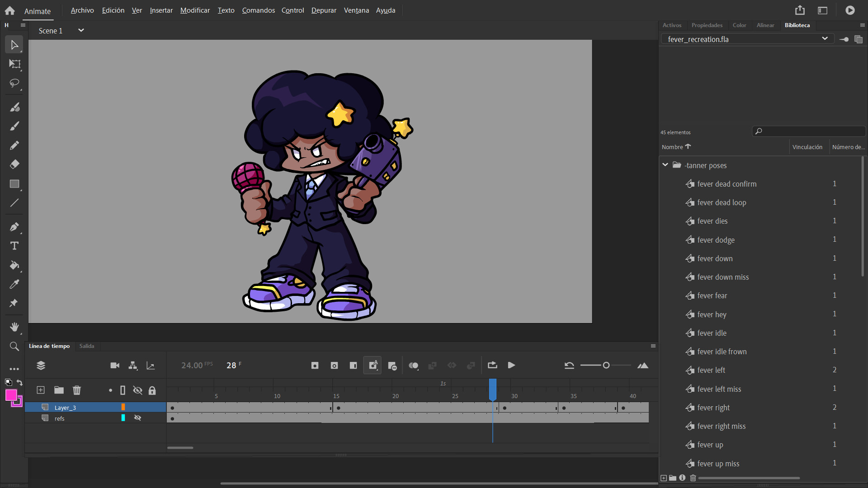The width and height of the screenshot is (868, 488).
Task: Delete the selected layer with trash icon
Action: pos(77,390)
